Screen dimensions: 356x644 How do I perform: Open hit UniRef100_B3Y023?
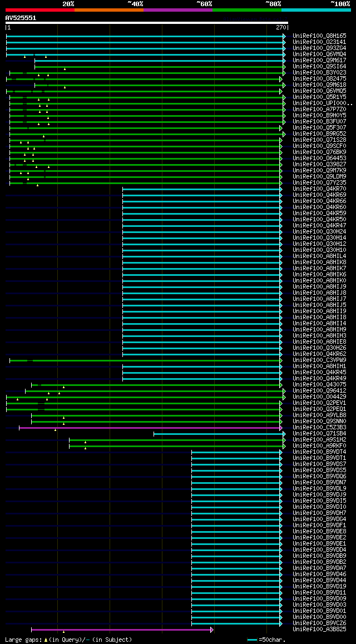pyautogui.click(x=319, y=73)
